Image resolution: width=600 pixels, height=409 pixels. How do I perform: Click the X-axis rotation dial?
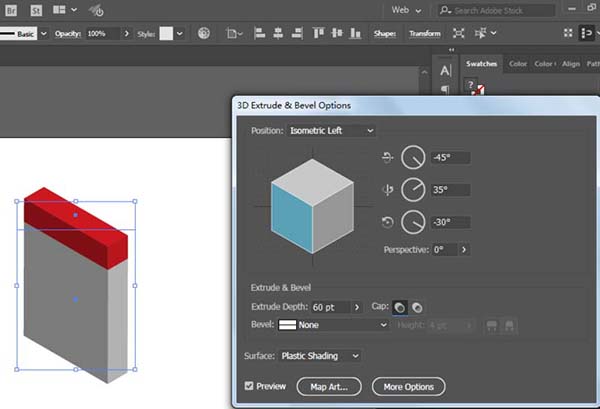click(x=413, y=157)
